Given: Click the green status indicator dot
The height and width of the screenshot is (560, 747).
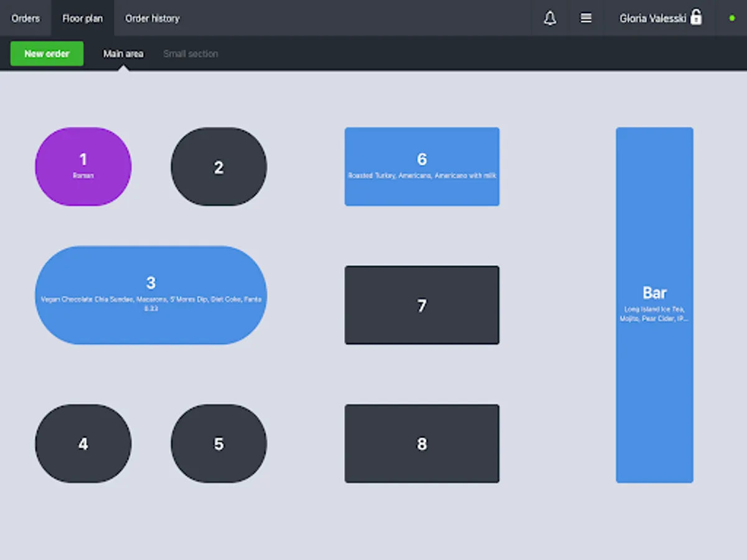Looking at the screenshot, I should pos(731,18).
